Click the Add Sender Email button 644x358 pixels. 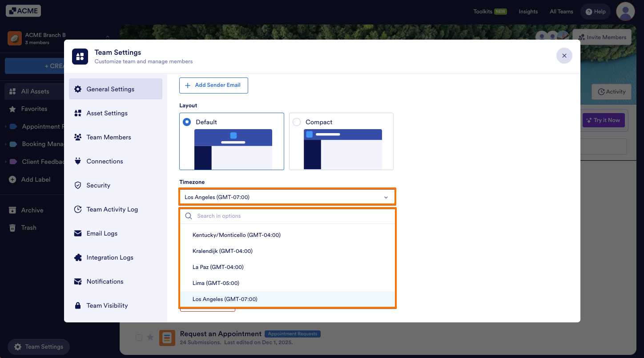pyautogui.click(x=213, y=85)
